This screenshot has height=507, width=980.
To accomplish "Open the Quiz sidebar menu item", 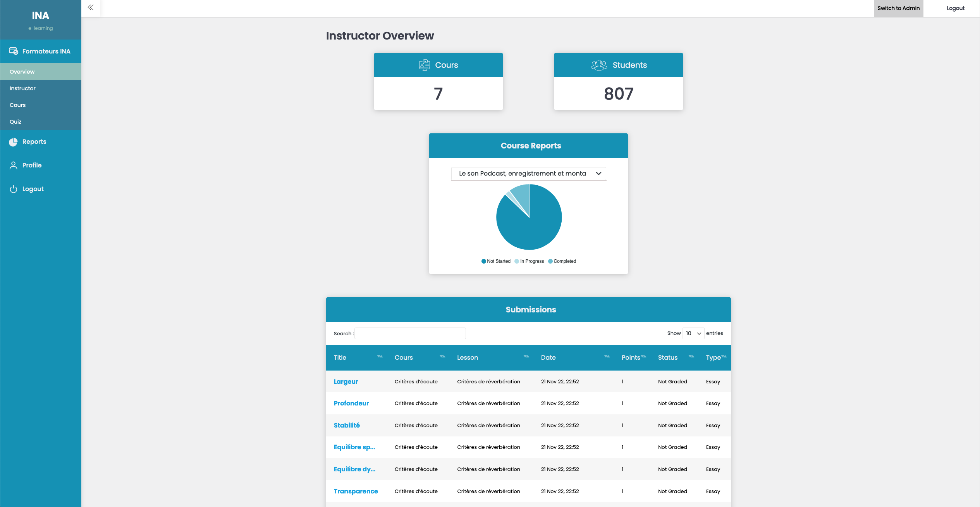I will coord(15,122).
